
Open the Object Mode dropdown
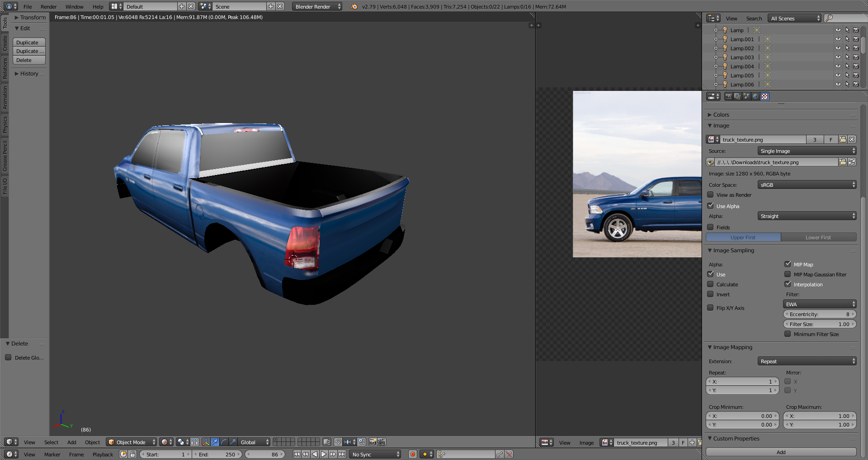coord(132,442)
